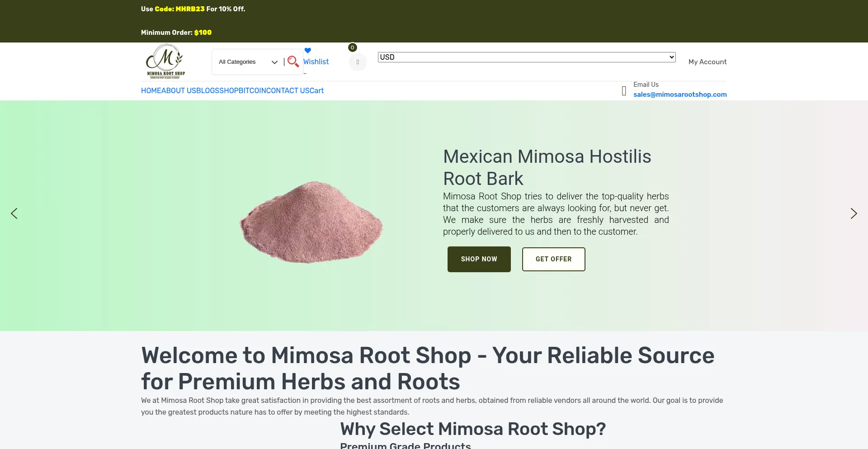The width and height of the screenshot is (868, 449).
Task: Expand the USD currency selector
Action: (x=526, y=57)
